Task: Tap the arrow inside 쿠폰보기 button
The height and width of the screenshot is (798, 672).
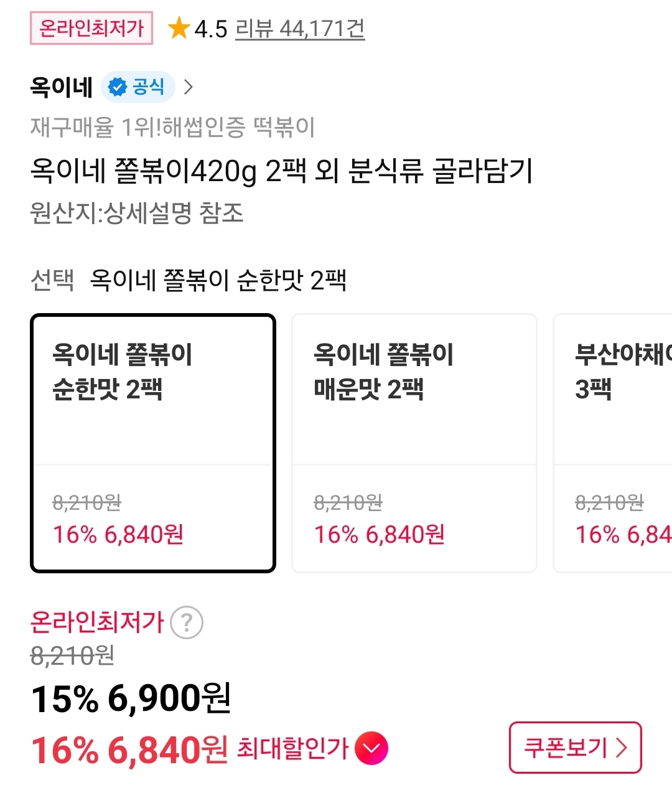Action: pyautogui.click(x=622, y=748)
